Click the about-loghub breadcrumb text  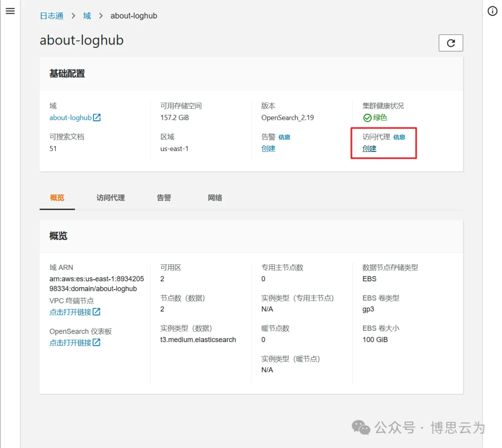point(134,16)
